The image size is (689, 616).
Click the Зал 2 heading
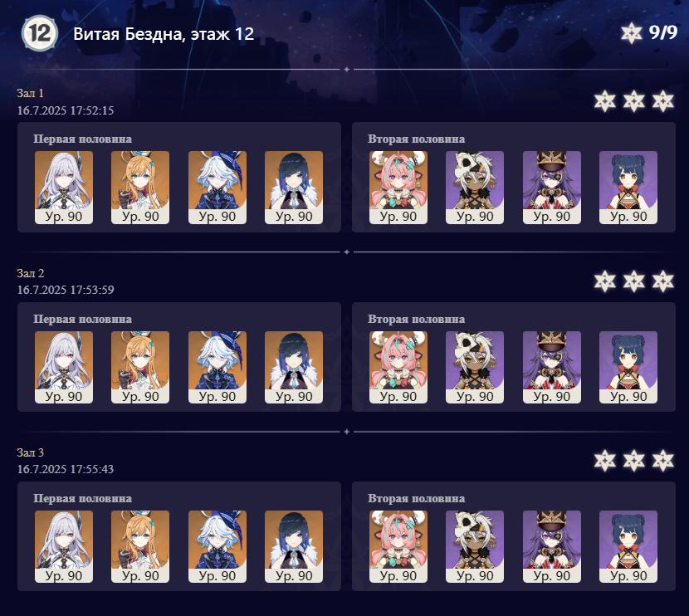[31, 273]
